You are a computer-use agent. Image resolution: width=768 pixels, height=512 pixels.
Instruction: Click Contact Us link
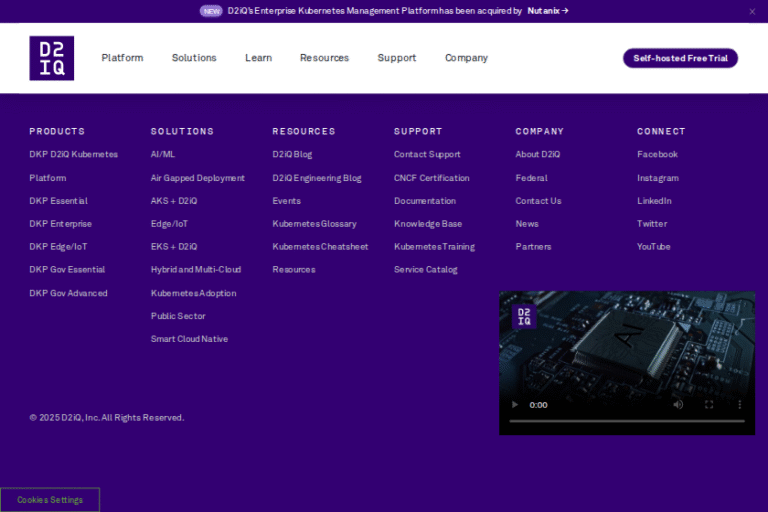(538, 201)
